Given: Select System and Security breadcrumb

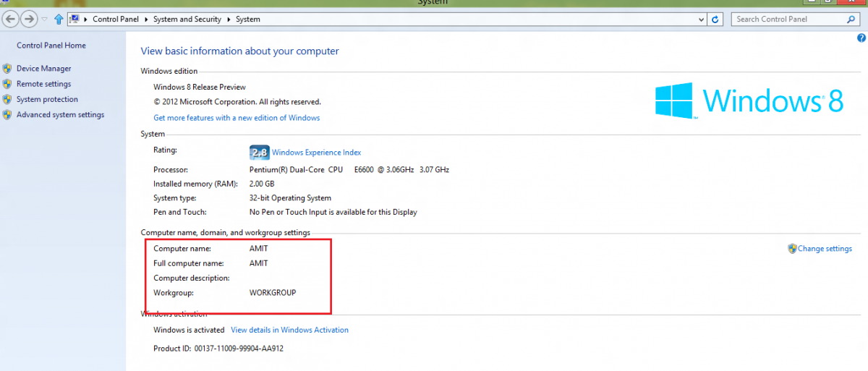Looking at the screenshot, I should (187, 20).
